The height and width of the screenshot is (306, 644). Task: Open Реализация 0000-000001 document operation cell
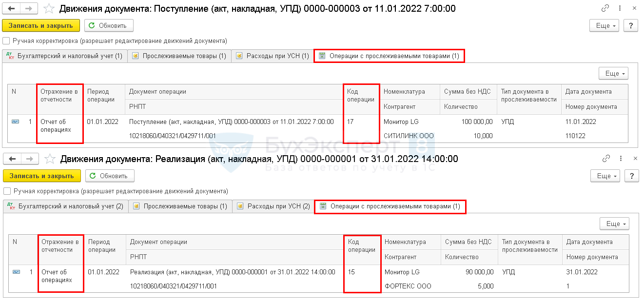coord(235,272)
